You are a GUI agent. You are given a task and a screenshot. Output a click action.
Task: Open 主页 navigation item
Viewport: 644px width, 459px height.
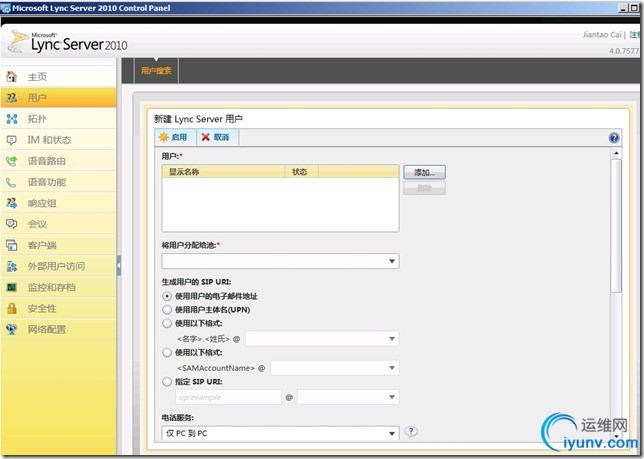58,76
